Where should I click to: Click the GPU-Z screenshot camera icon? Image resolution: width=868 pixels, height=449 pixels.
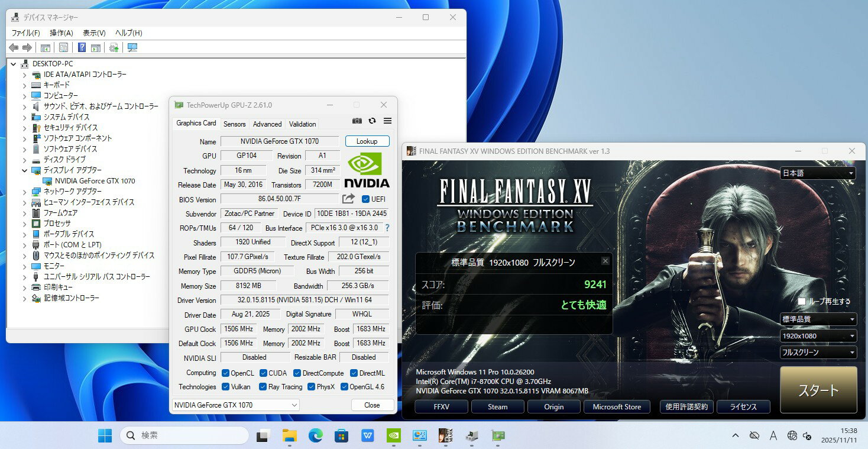tap(357, 121)
